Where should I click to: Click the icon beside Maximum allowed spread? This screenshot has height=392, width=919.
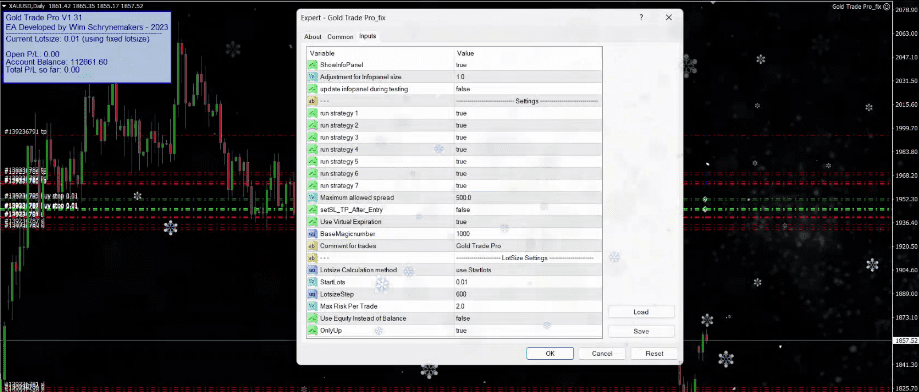313,197
